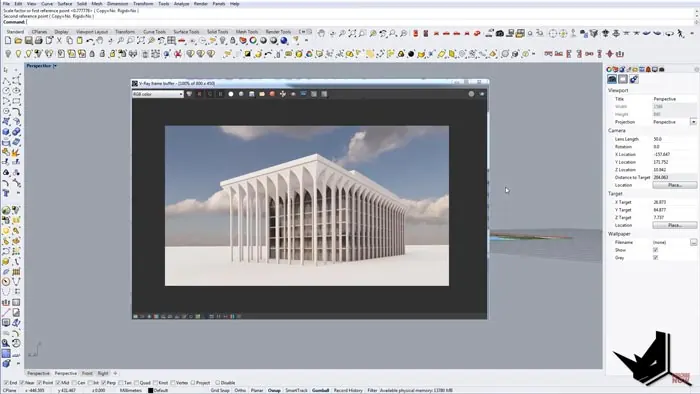Click the padlock lock-objects icon
The height and width of the screenshot is (394, 700).
point(233,41)
